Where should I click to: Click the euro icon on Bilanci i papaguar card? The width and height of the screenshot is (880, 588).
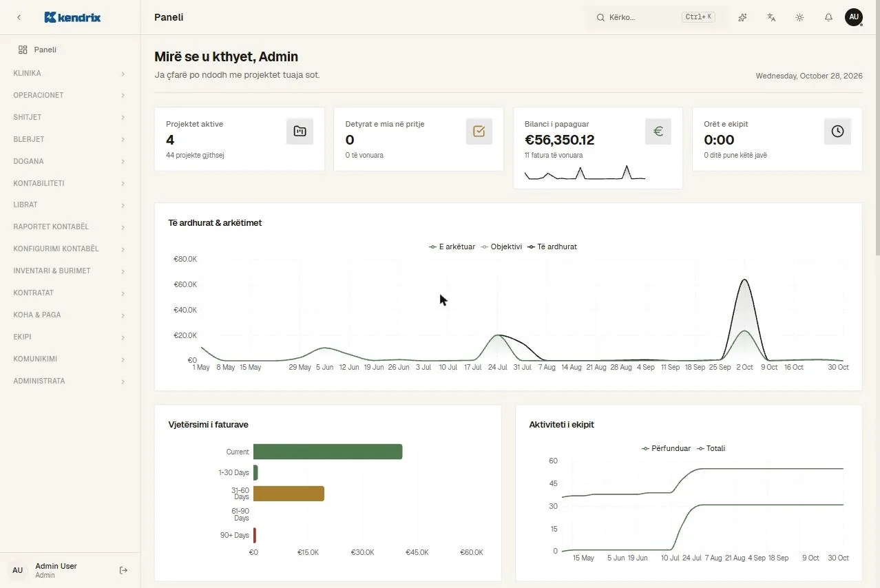pos(658,131)
